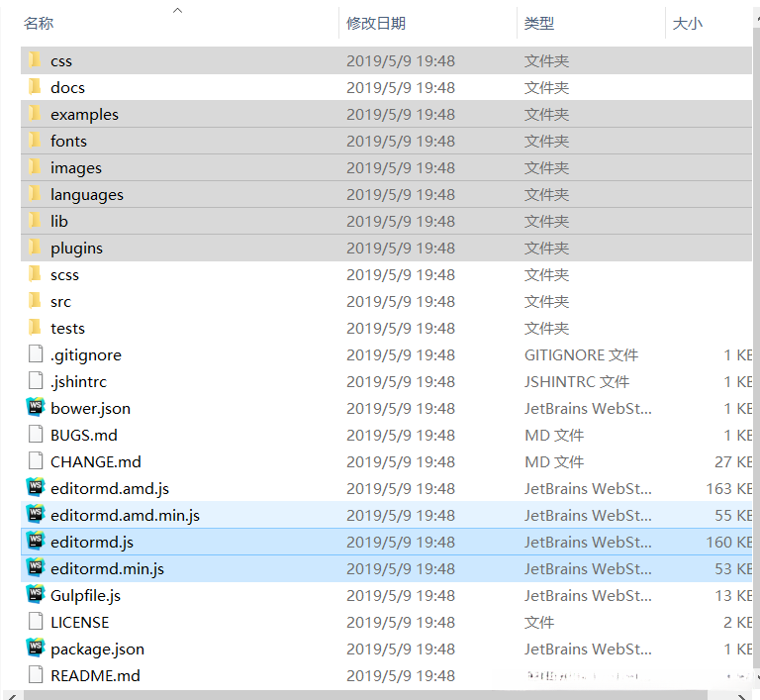Select the plugins folder name
This screenshot has height=700, width=760.
click(x=76, y=248)
